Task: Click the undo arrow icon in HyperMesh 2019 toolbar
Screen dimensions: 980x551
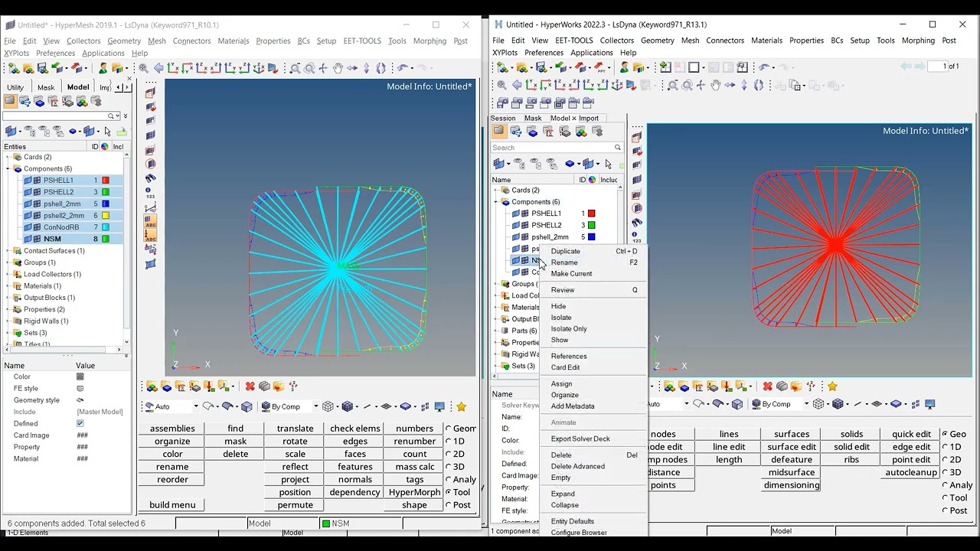Action: point(403,68)
